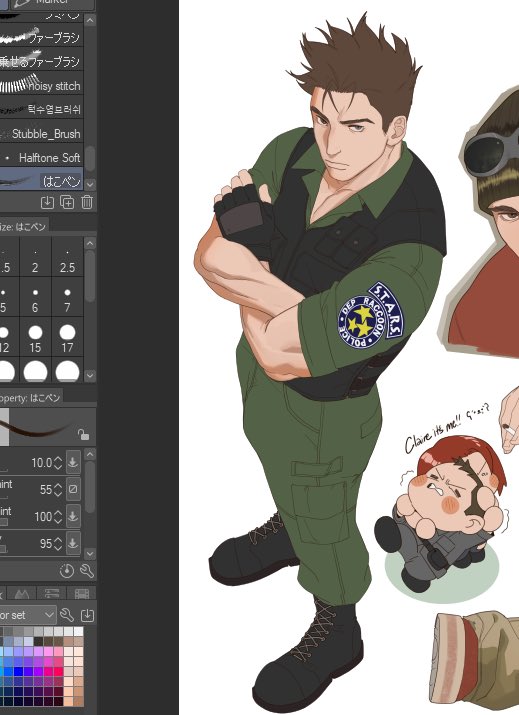Delete the selected sub tool trash icon
The width and height of the screenshot is (519, 715).
87,202
